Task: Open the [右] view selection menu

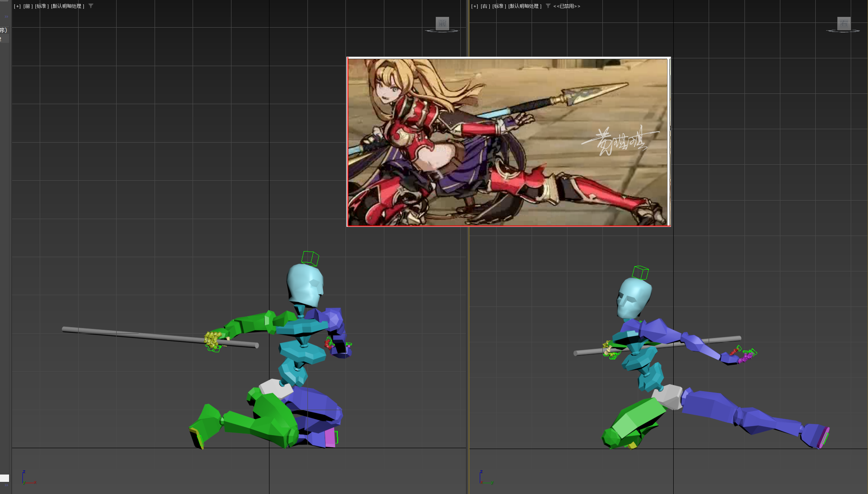Action: coord(484,6)
